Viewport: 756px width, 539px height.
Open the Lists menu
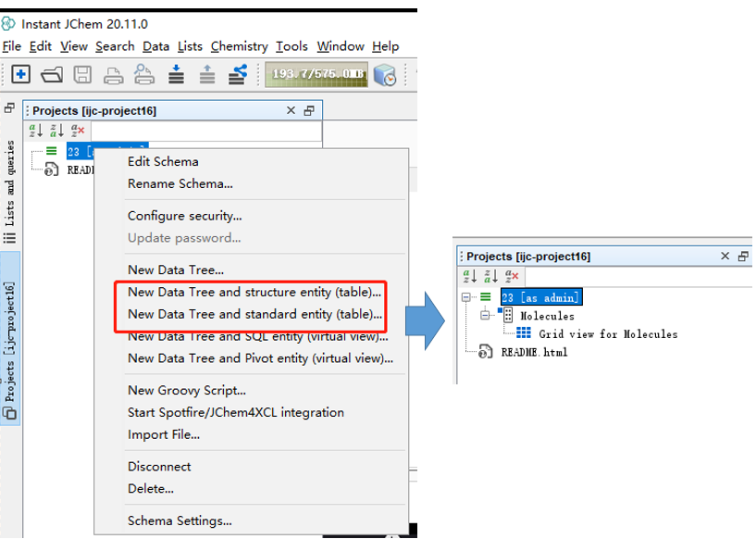190,46
